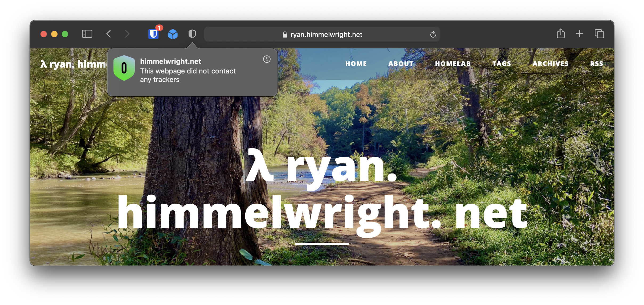Click the green zero trackers shield
The image size is (644, 305).
(x=124, y=68)
